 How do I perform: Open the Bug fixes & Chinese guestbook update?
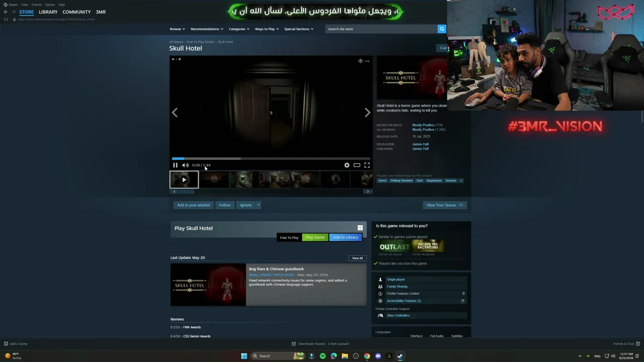(276, 269)
